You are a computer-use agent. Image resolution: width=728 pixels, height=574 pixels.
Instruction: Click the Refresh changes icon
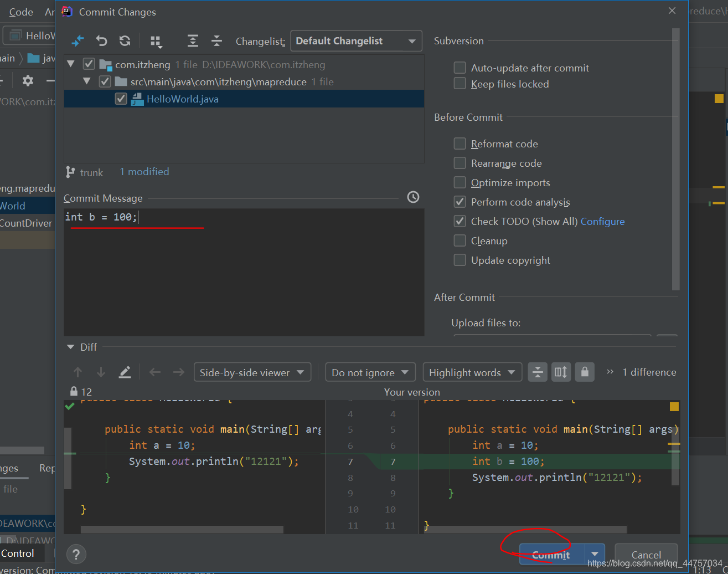click(125, 41)
